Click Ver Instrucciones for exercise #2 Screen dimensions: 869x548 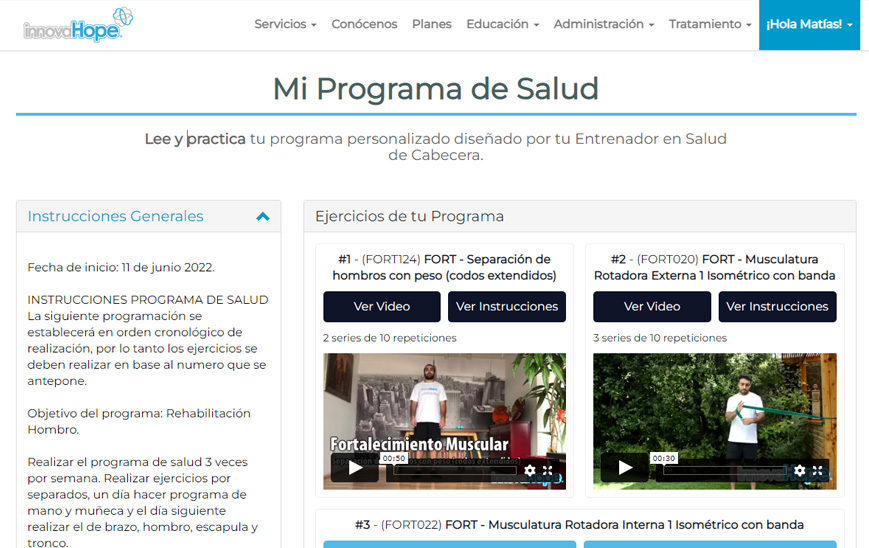click(x=777, y=307)
